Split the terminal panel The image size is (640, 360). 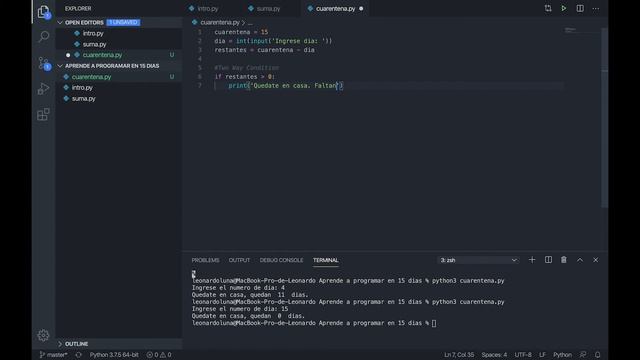pos(548,260)
